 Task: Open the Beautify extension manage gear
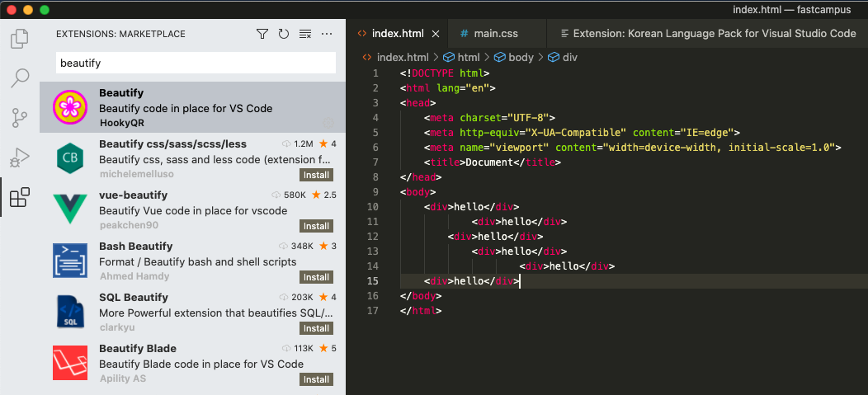point(328,122)
